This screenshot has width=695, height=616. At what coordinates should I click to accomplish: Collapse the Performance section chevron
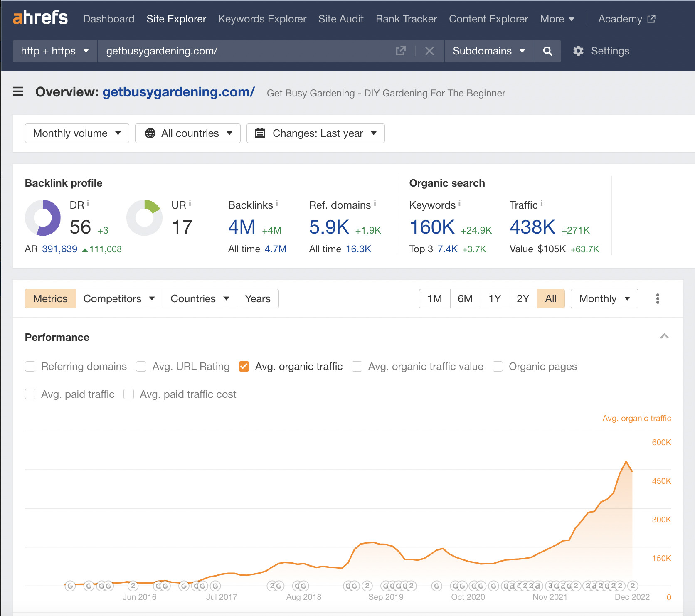pyautogui.click(x=664, y=337)
